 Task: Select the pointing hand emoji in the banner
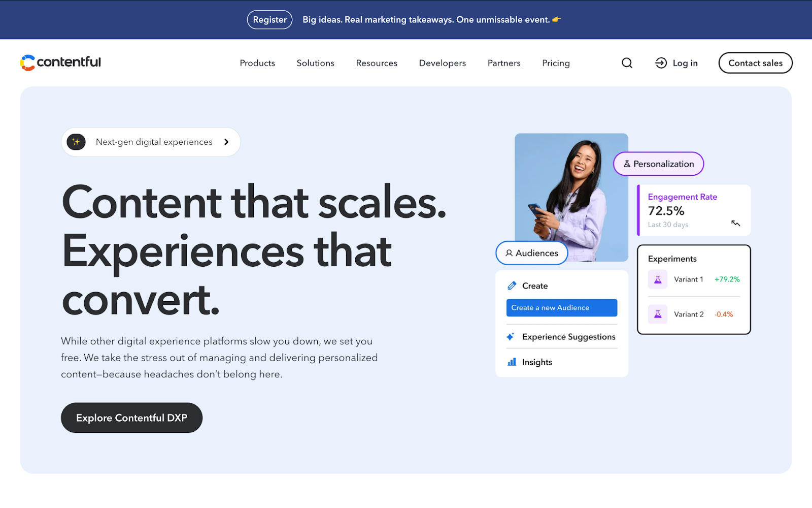(x=557, y=19)
